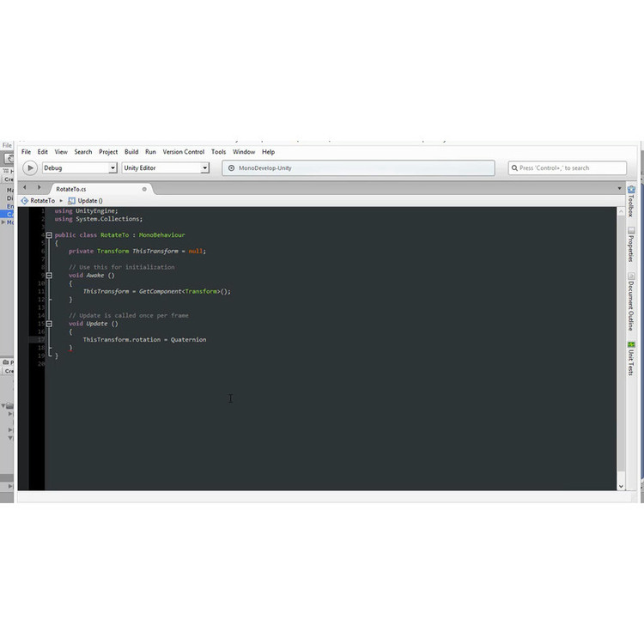The width and height of the screenshot is (644, 644).
Task: Show the Document Outline panel
Action: [630, 305]
